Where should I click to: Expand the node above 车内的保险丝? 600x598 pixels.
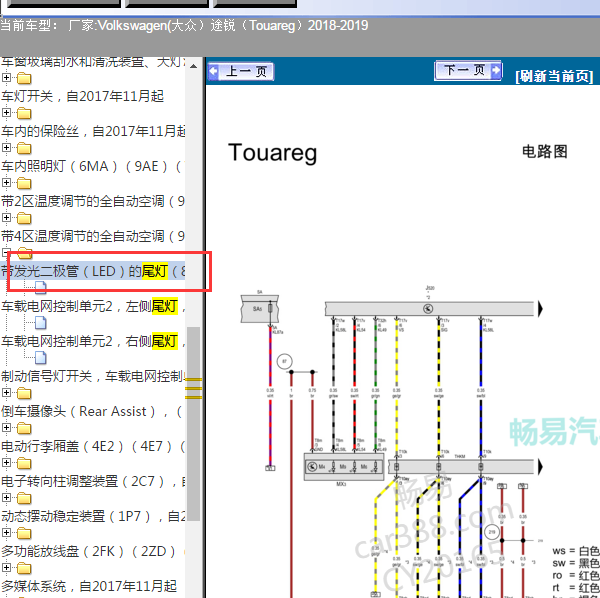point(6,112)
